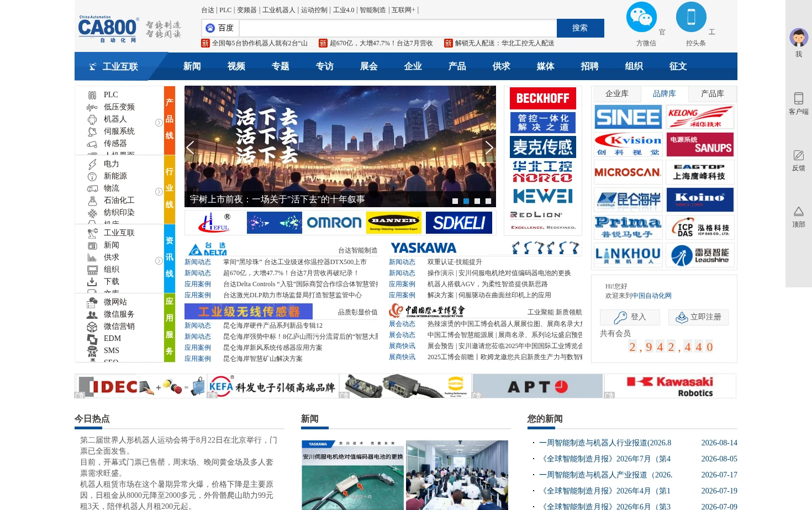The width and height of the screenshot is (812, 510).
Task: Show next carousel slide
Action: tap(489, 147)
